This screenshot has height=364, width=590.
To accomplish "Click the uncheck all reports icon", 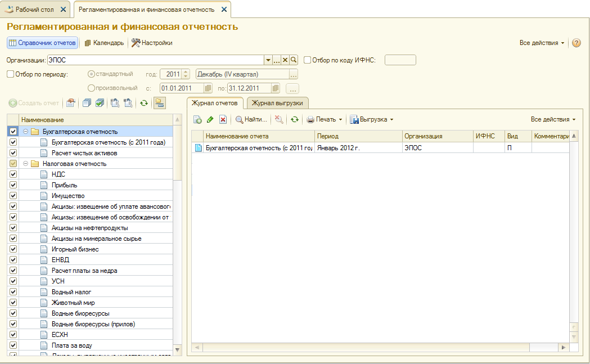I will click(87, 103).
